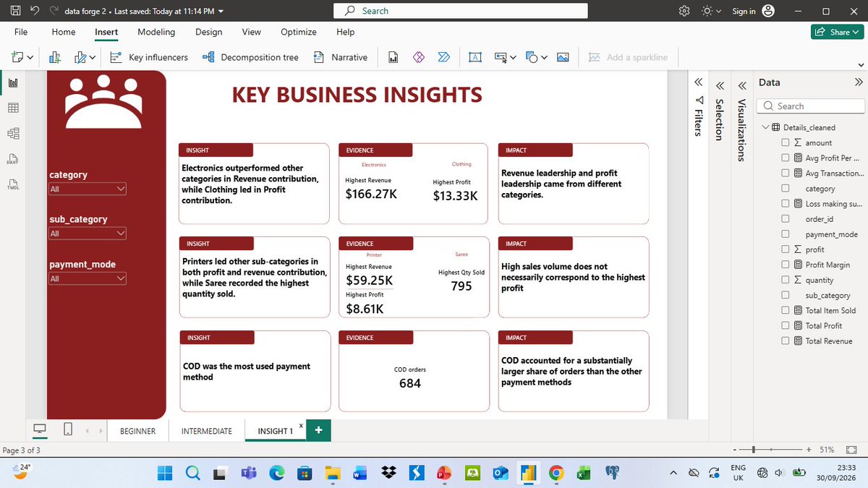868x488 pixels.
Task: Click the Paginated report icon
Action: [393, 57]
